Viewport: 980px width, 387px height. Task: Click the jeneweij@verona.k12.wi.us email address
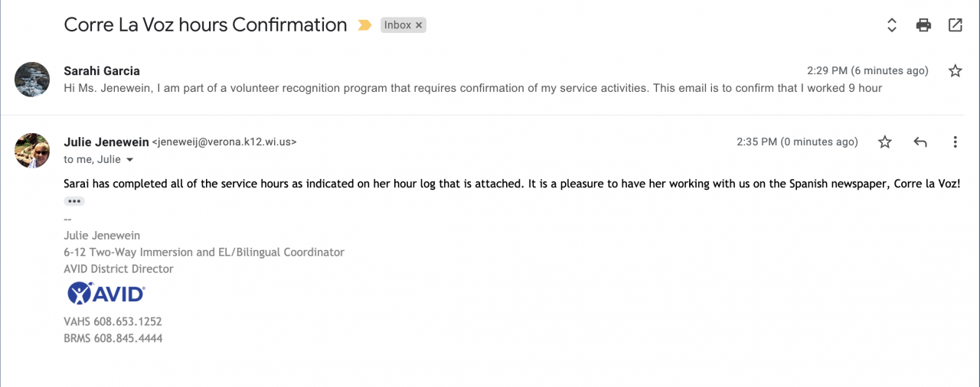click(224, 142)
